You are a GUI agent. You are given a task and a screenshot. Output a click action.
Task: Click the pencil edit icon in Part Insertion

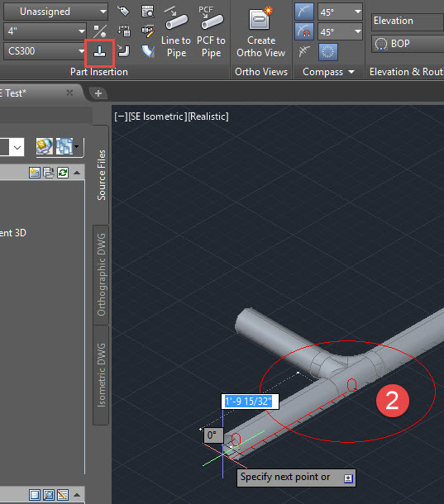pos(148,31)
